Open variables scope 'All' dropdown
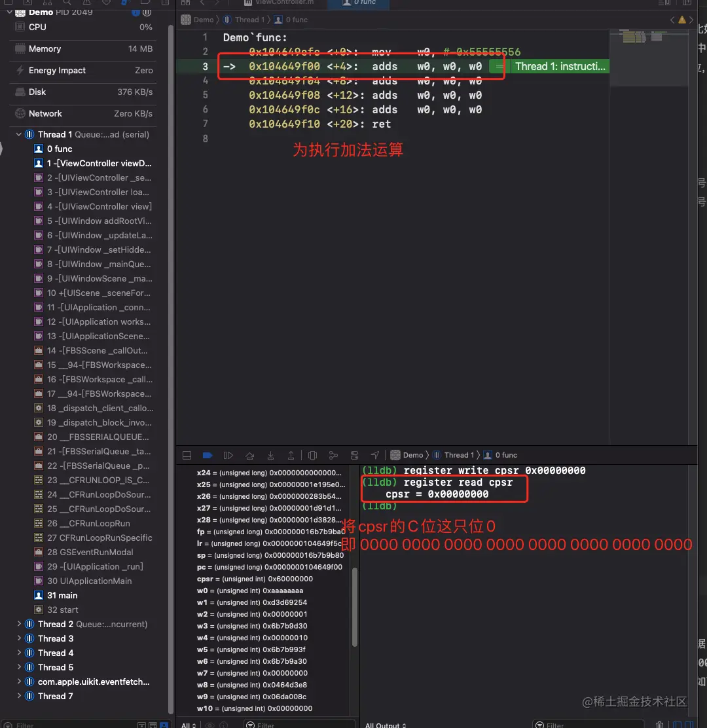The image size is (707, 728). [x=189, y=725]
